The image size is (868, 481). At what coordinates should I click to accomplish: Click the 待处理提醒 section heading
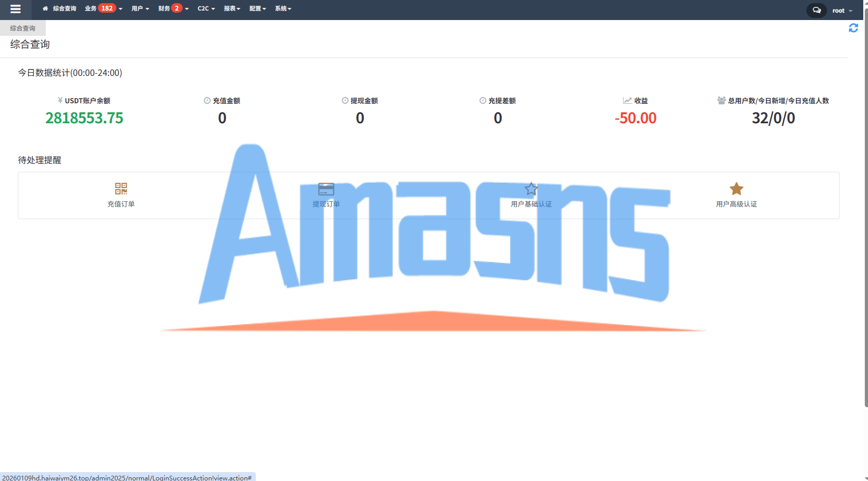(39, 160)
